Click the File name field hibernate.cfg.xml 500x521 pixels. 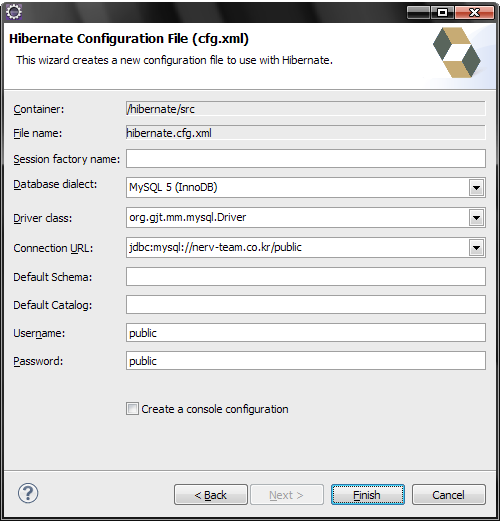[x=306, y=133]
